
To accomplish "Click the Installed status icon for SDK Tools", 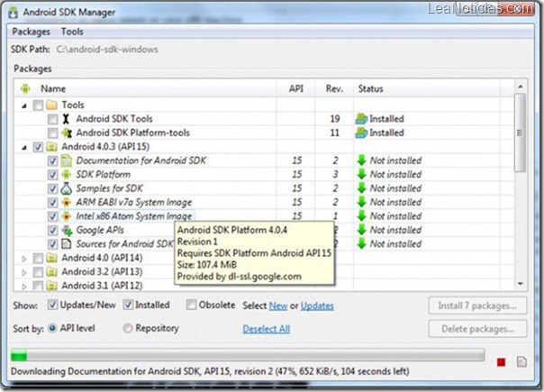I will click(361, 118).
